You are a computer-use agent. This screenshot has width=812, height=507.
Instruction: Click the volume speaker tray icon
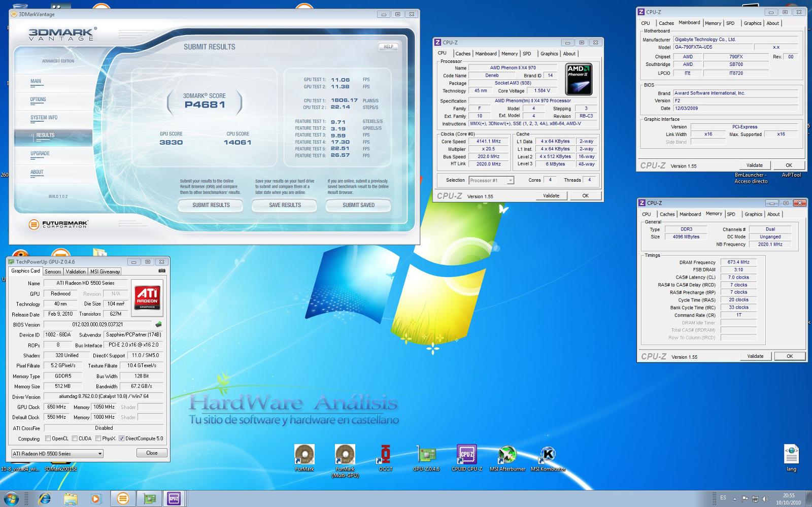pyautogui.click(x=766, y=499)
